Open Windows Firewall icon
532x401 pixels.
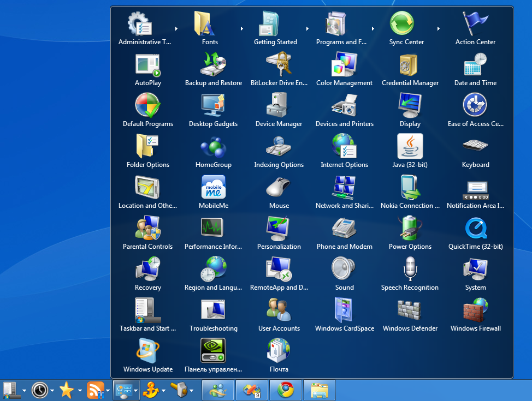point(476,310)
